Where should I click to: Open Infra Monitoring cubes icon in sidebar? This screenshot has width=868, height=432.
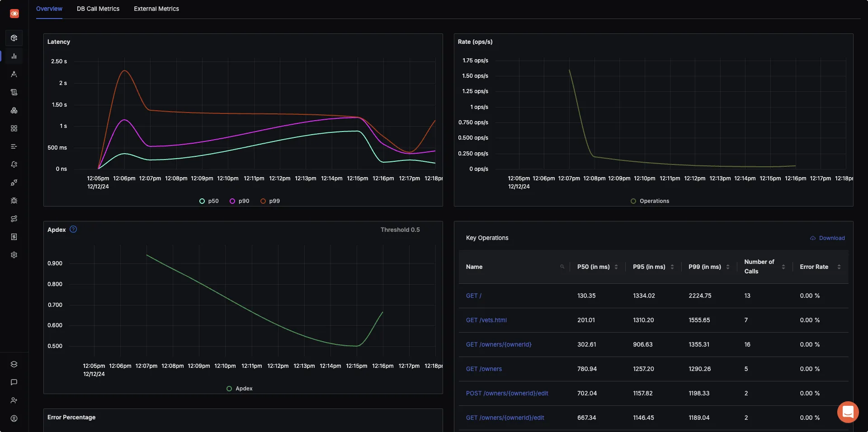click(14, 110)
